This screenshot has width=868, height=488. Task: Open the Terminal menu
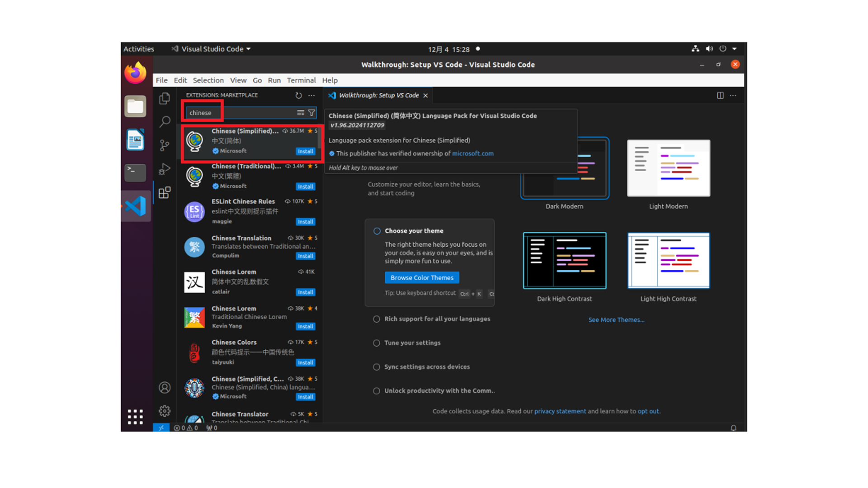pyautogui.click(x=301, y=80)
